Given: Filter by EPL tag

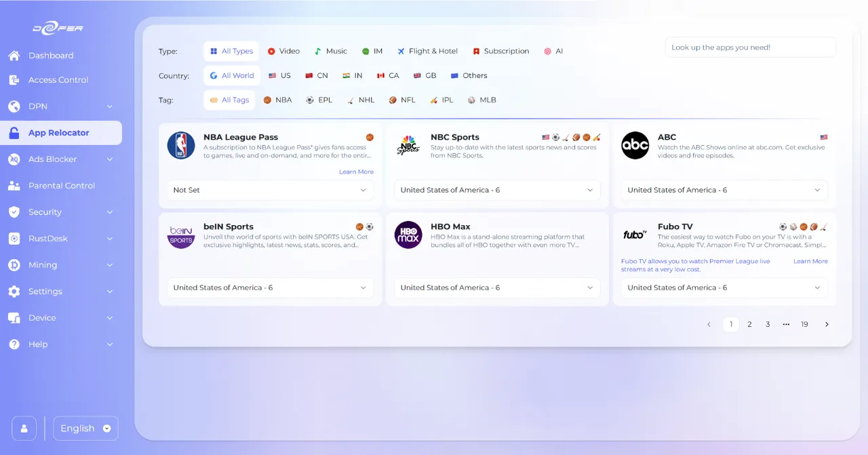Looking at the screenshot, I should 319,100.
